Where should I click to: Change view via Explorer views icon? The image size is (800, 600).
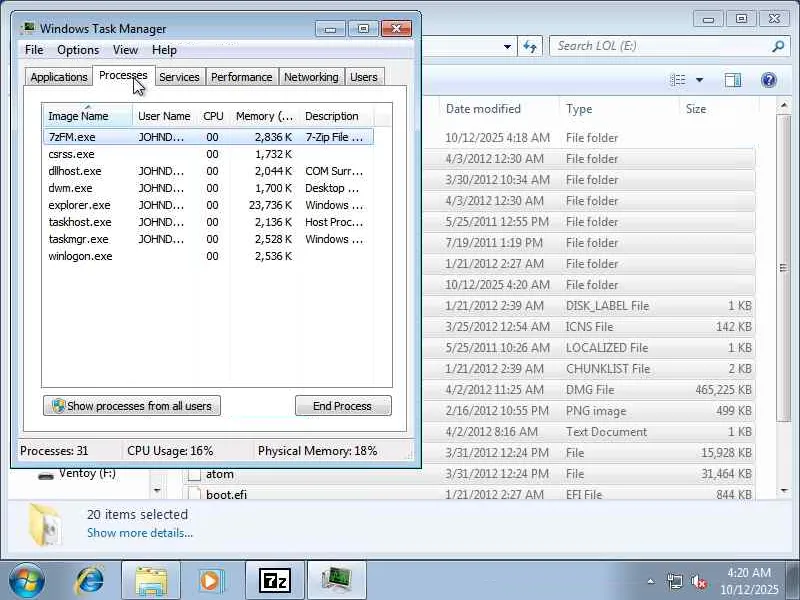coord(678,80)
